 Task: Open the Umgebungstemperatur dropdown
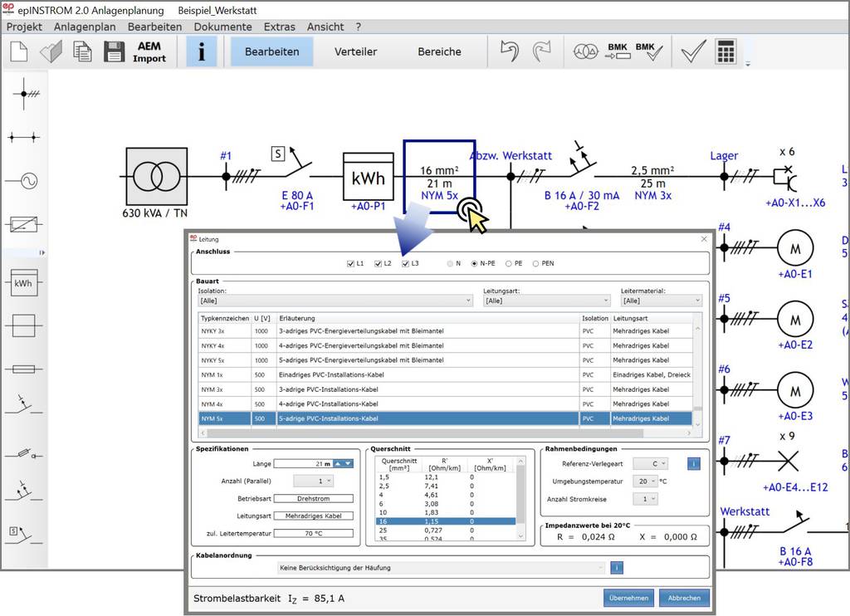(645, 481)
